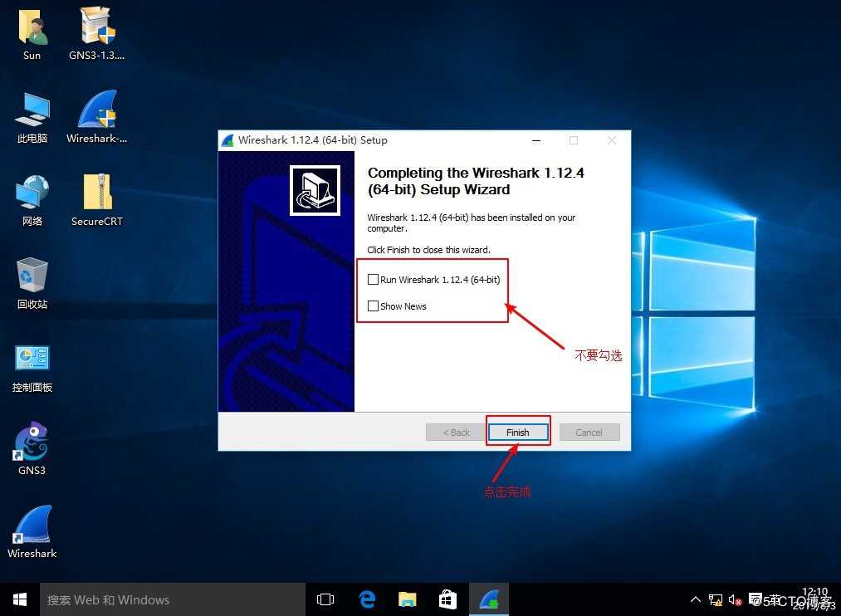
Task: Click the disabled Cancel button
Action: [x=589, y=432]
